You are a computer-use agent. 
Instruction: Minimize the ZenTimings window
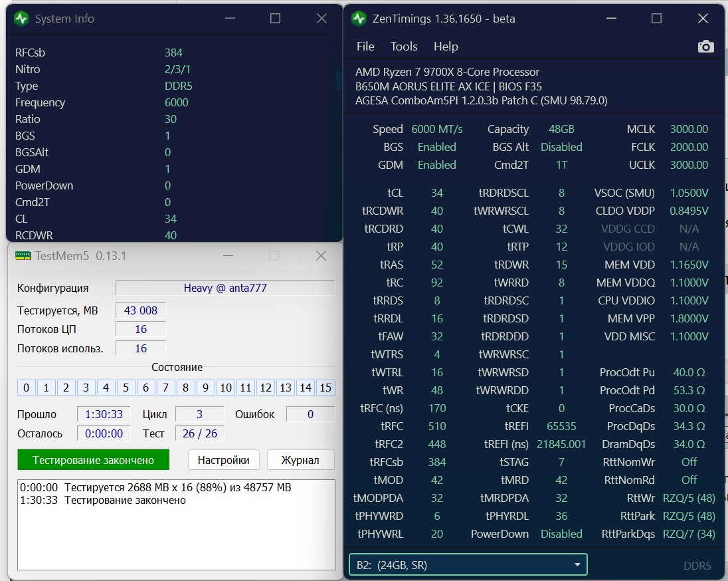tap(612, 19)
